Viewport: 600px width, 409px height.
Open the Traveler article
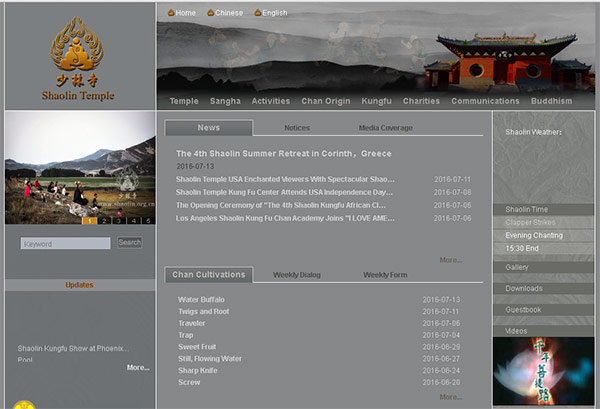coord(192,323)
